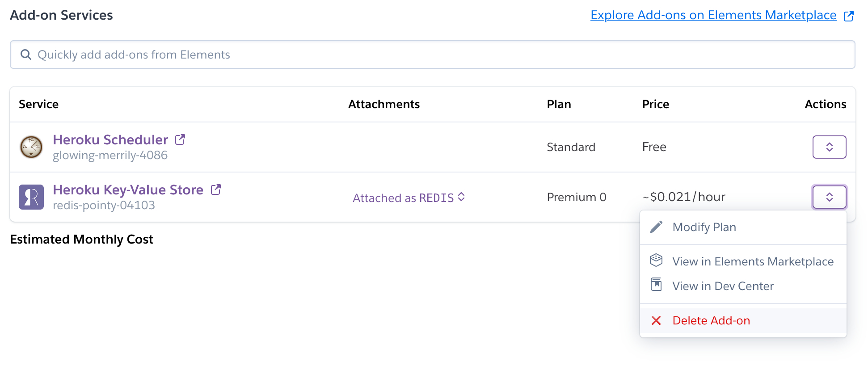The image size is (868, 387).
Task: Select Modify Plan from the menu
Action: point(704,227)
